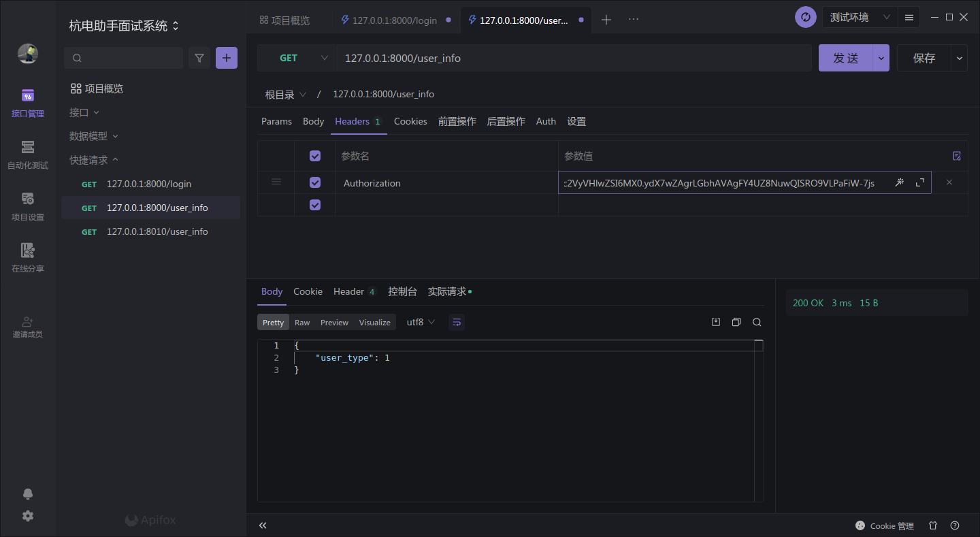Open the utf8 encoding dropdown
This screenshot has width=980, height=537.
point(421,322)
